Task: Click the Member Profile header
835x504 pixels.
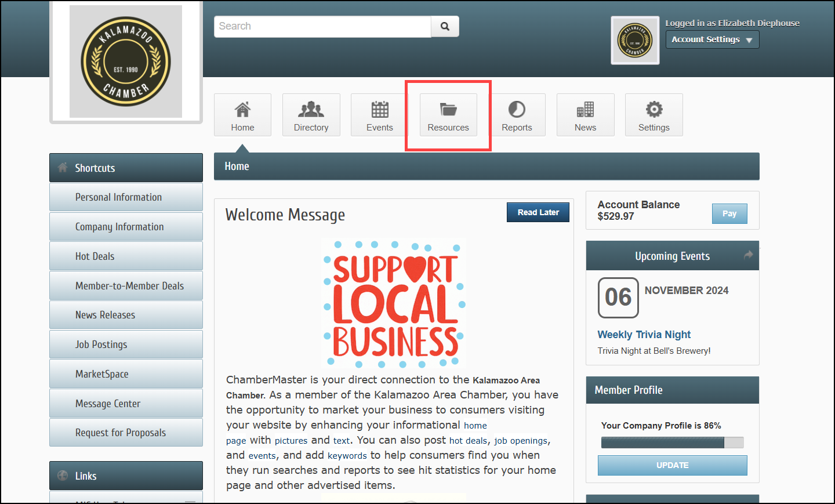Action: point(673,390)
